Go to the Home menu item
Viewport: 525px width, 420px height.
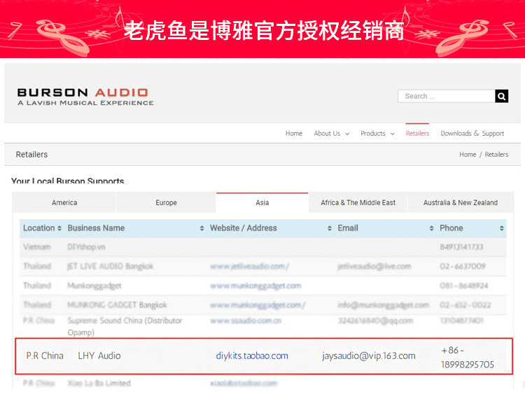pyautogui.click(x=293, y=133)
